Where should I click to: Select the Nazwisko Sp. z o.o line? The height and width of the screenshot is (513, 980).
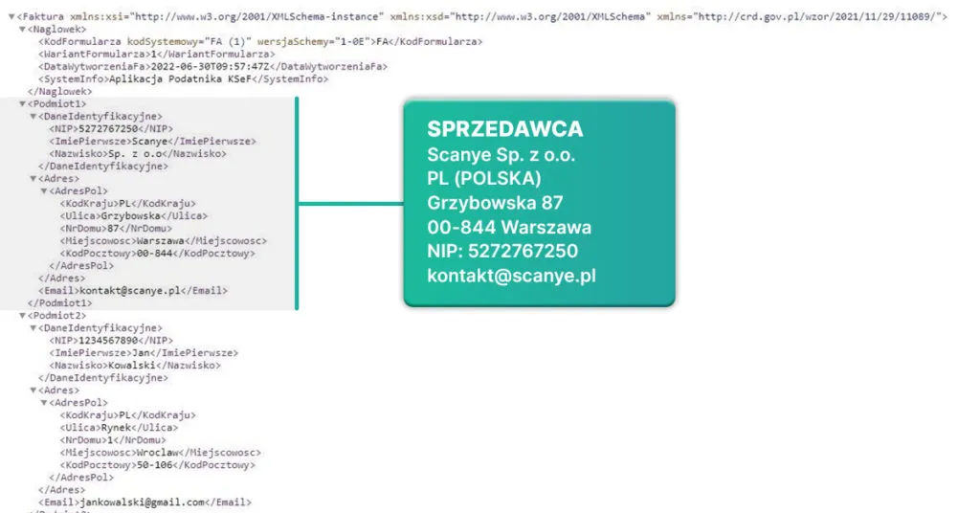pyautogui.click(x=138, y=154)
